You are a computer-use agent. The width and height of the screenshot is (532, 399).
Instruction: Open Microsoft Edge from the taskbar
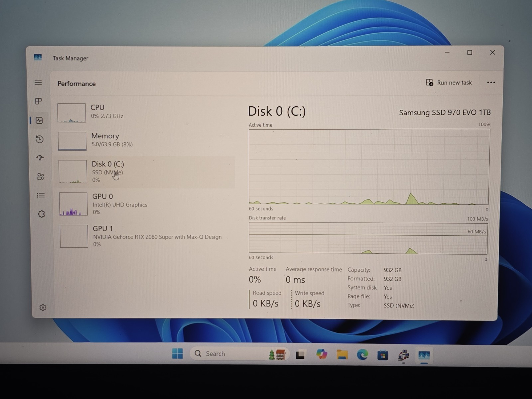[362, 355]
